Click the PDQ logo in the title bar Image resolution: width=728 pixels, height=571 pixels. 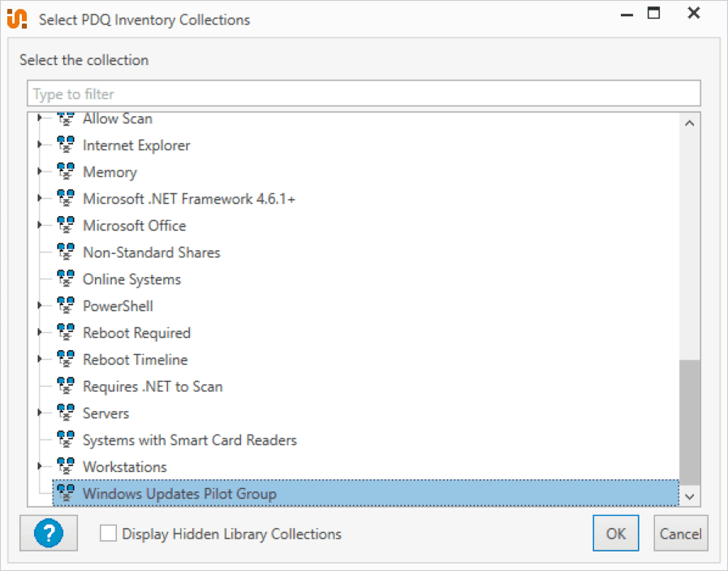point(16,18)
